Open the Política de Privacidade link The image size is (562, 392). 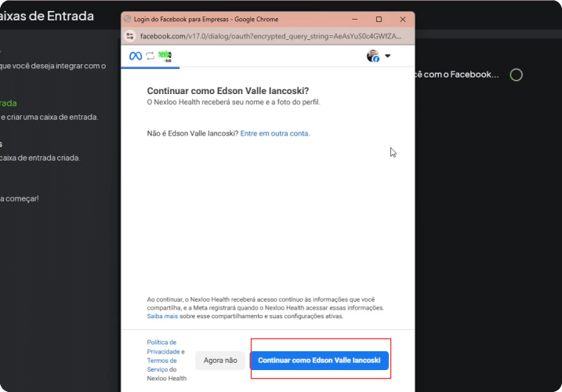click(x=163, y=347)
